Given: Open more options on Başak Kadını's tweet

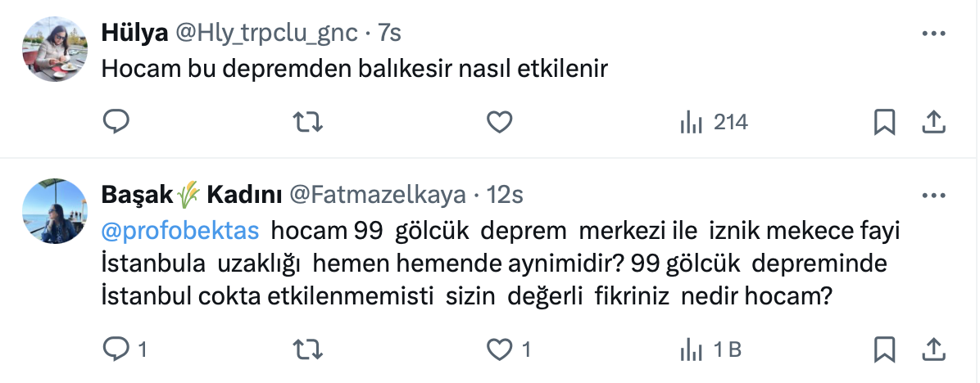Looking at the screenshot, I should 934,196.
